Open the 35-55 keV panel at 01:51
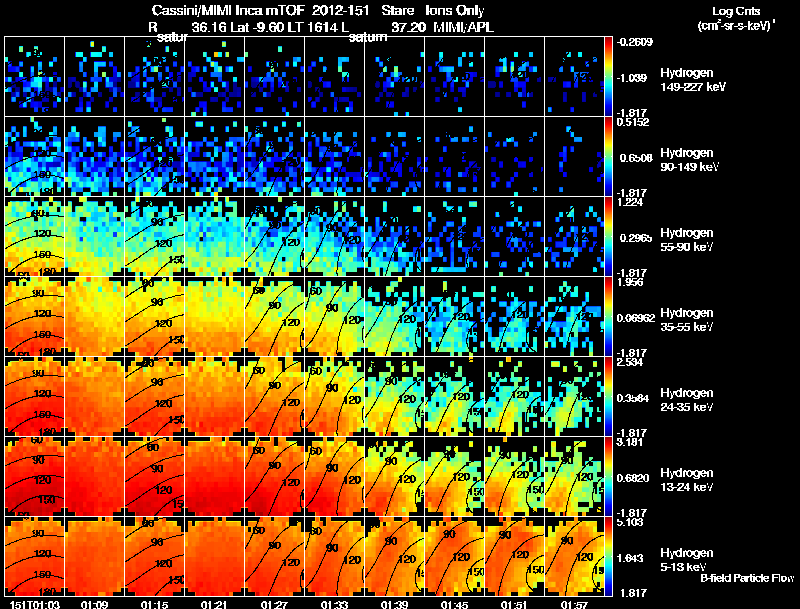 coord(514,317)
